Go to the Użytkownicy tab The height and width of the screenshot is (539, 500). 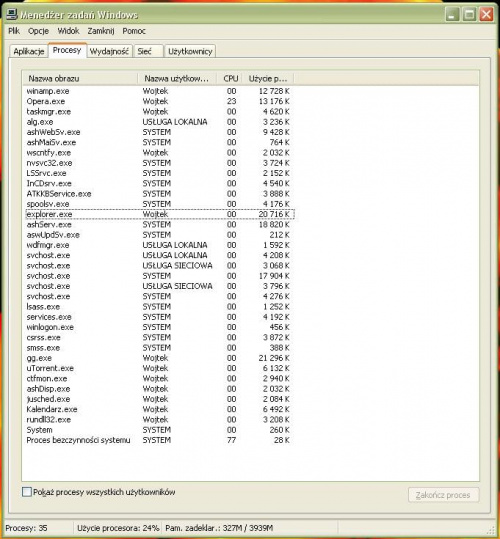click(190, 51)
